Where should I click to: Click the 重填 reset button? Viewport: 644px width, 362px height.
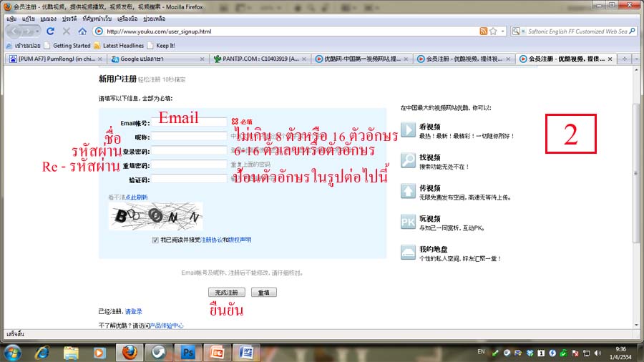coord(263,292)
